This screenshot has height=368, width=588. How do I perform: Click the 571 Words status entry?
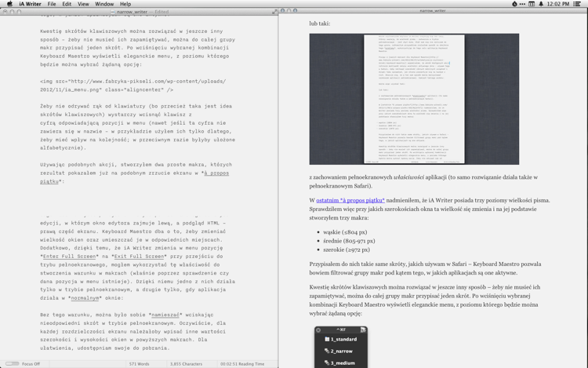[x=139, y=364]
